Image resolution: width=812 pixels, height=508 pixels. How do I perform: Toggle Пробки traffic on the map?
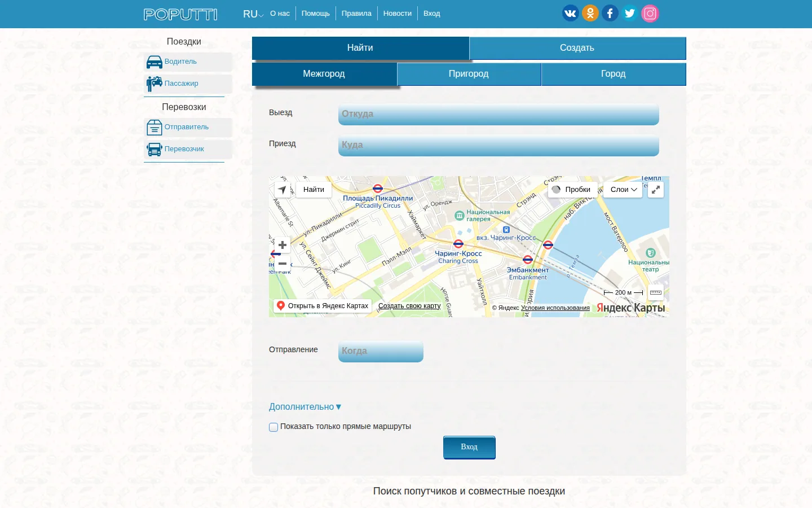coord(572,190)
